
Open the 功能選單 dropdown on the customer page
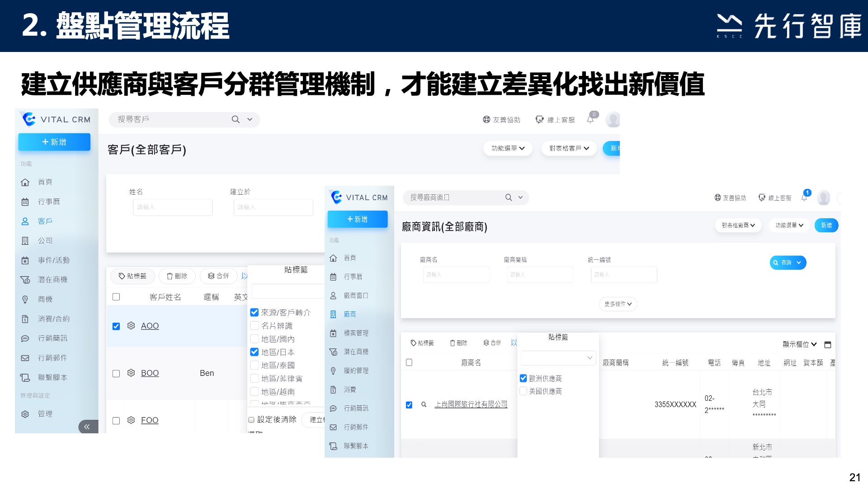(x=507, y=148)
